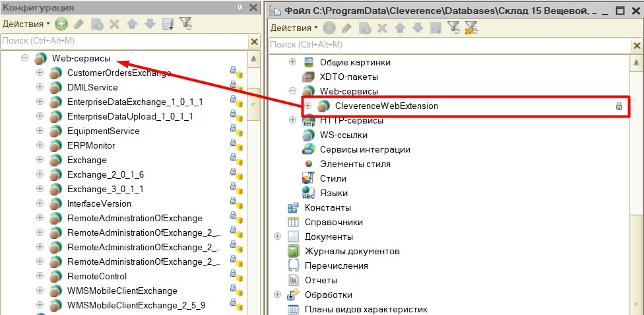Expand the EquipmentService node
644x315 pixels.
(x=40, y=131)
